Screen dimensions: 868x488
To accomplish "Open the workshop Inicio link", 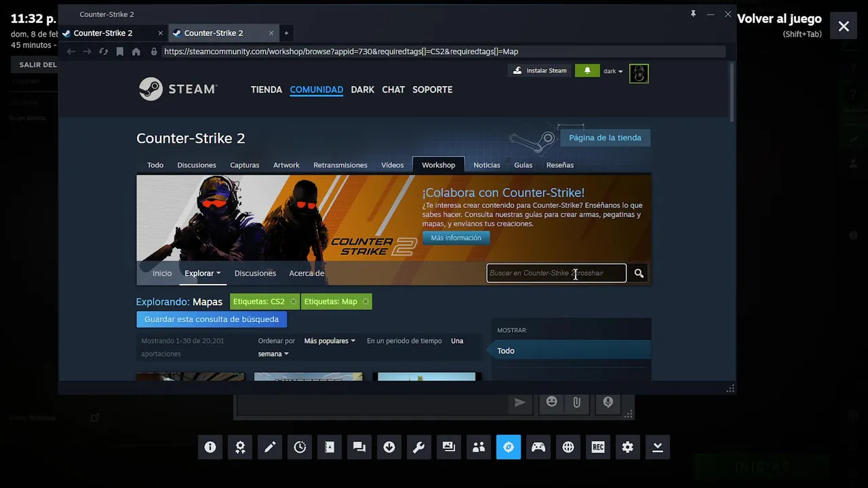I will click(162, 273).
